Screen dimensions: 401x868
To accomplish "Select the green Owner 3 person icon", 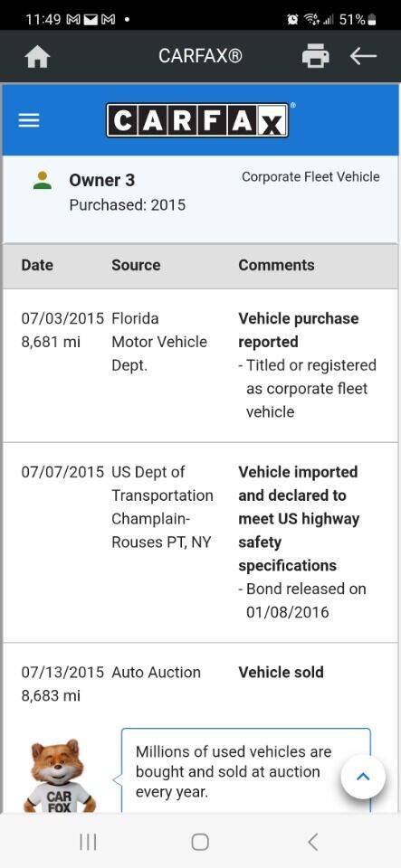I will (x=43, y=181).
